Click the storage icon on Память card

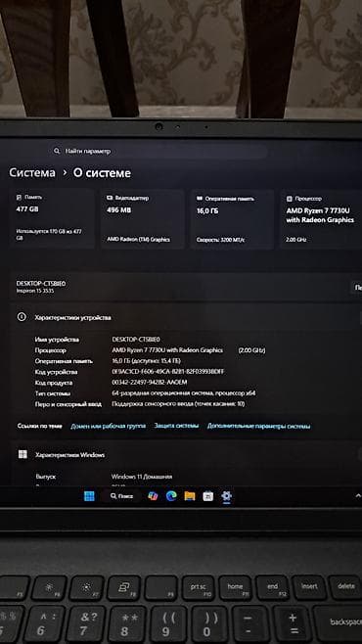coord(19,198)
